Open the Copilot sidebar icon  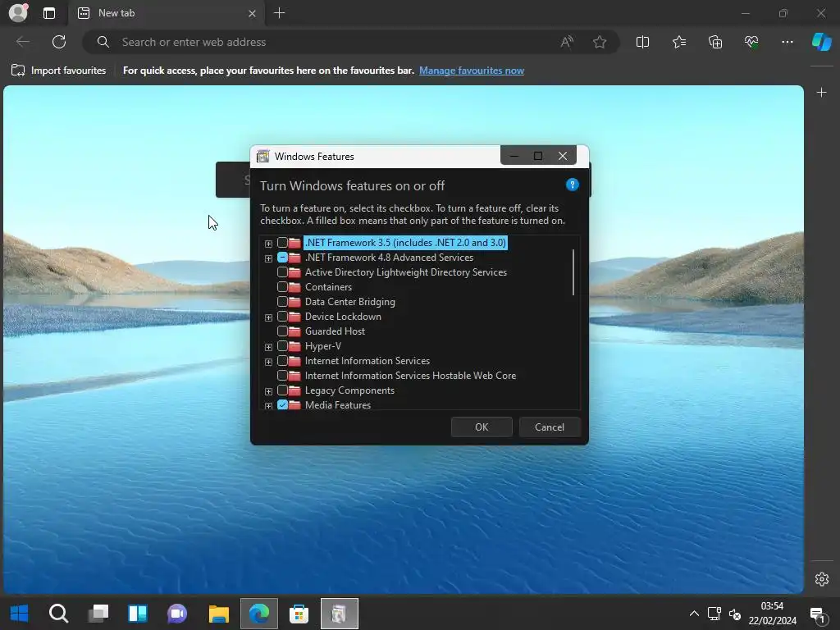pos(821,42)
